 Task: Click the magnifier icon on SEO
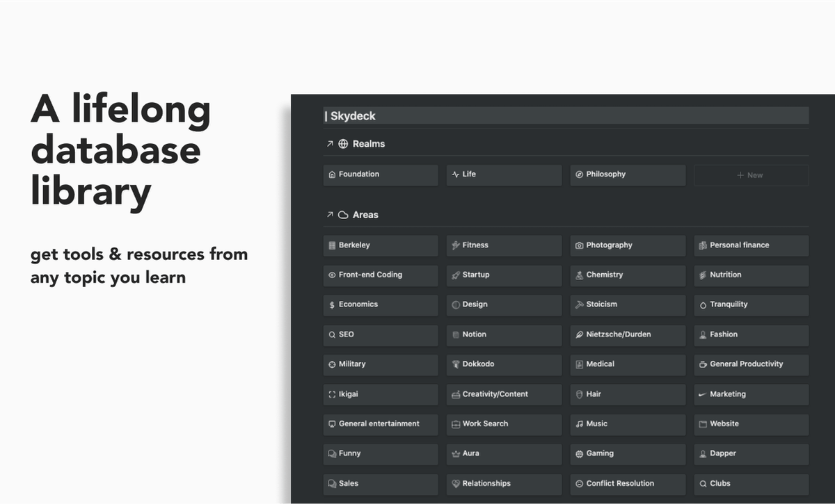[332, 334]
